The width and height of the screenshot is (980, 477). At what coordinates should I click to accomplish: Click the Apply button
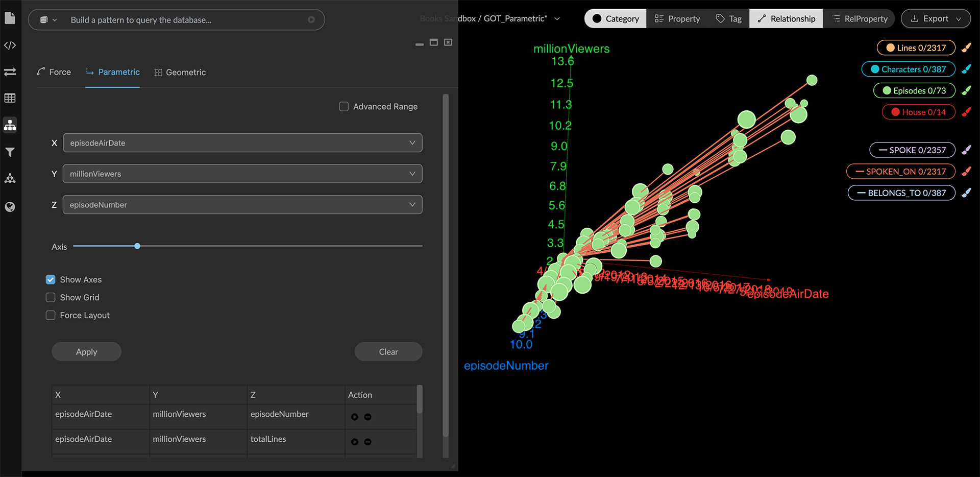(x=86, y=352)
